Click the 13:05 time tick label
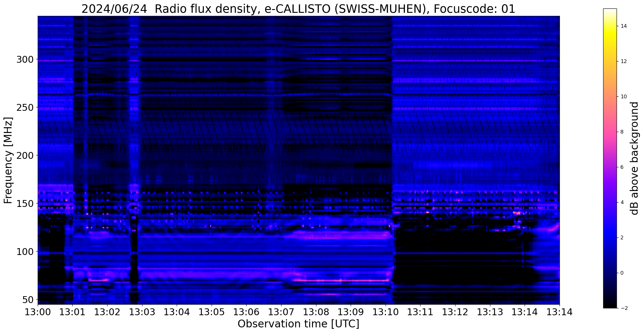 212,312
